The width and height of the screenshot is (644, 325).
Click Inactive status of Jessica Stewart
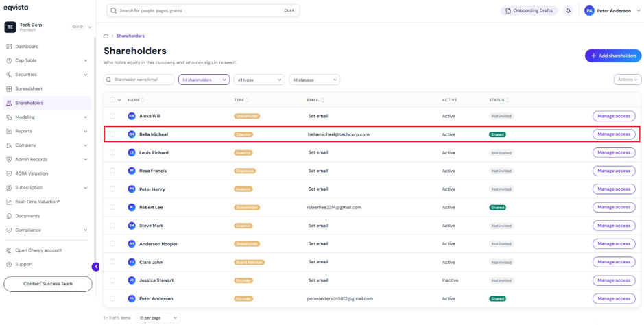pyautogui.click(x=450, y=280)
